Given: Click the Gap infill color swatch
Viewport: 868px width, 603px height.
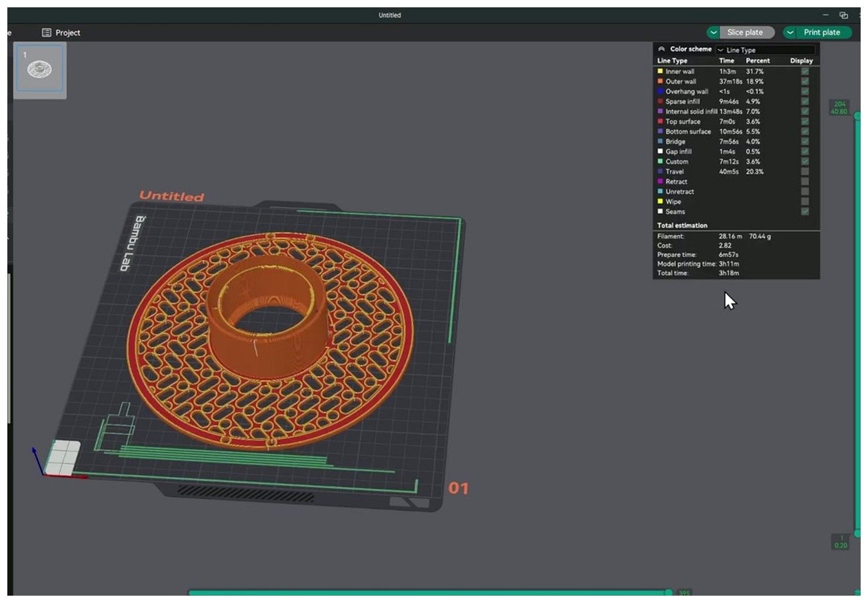Looking at the screenshot, I should (660, 151).
